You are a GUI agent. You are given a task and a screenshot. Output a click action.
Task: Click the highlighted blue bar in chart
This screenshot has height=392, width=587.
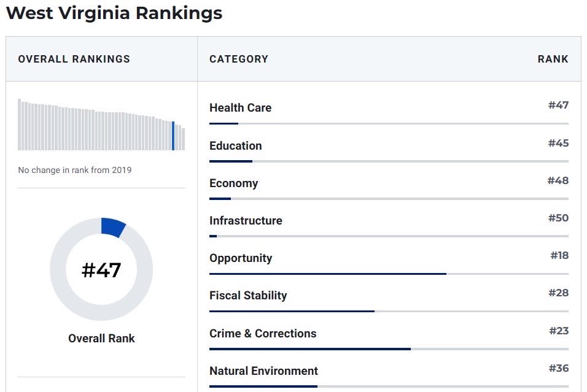tap(173, 136)
